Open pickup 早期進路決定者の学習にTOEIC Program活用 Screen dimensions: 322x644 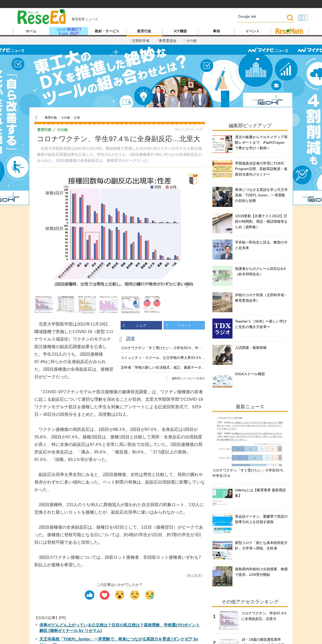250,170
